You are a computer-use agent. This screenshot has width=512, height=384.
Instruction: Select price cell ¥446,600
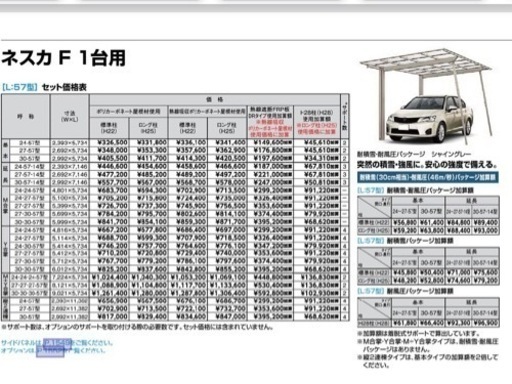click(x=112, y=166)
